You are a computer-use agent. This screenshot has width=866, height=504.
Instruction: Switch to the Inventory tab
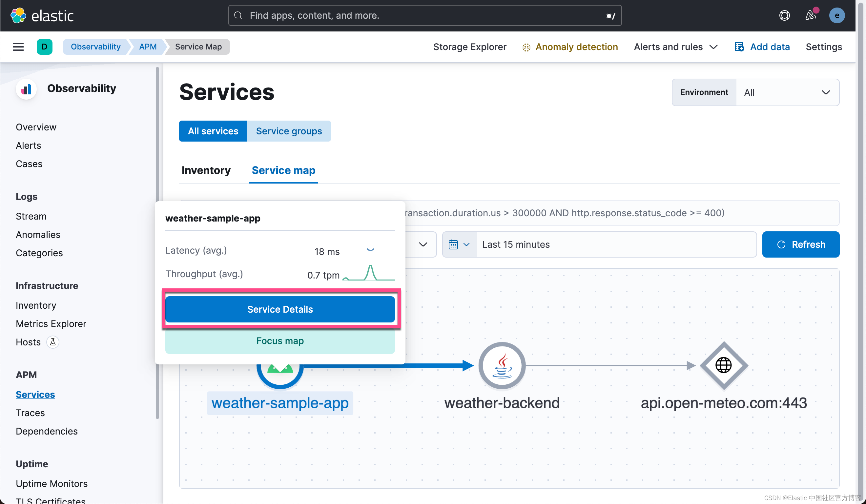pyautogui.click(x=207, y=170)
